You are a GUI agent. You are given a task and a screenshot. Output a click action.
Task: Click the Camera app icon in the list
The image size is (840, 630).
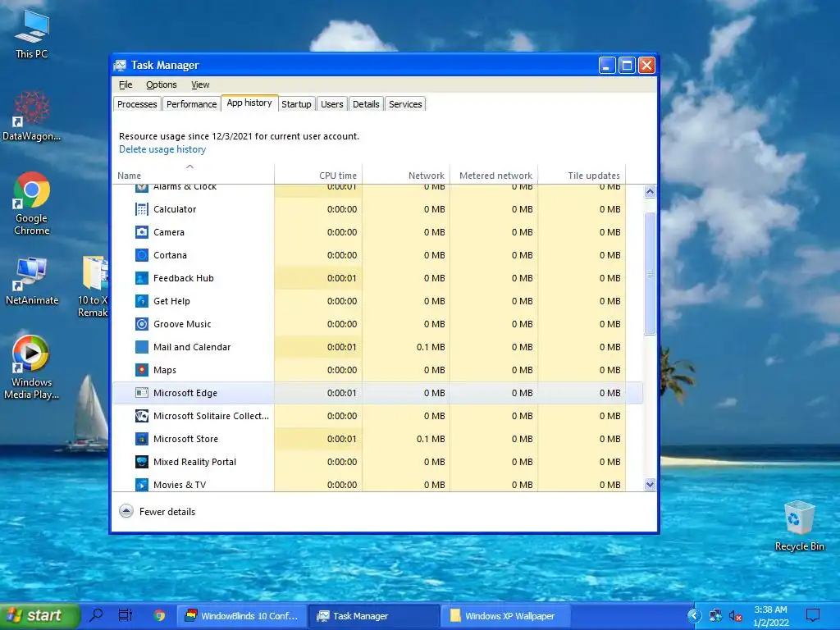pyautogui.click(x=141, y=232)
